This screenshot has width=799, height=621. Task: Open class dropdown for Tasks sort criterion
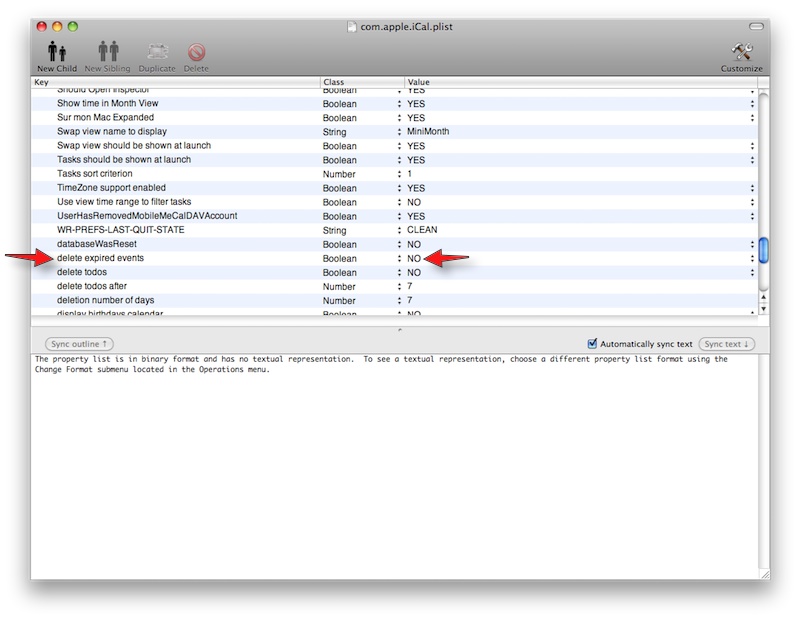click(x=399, y=174)
